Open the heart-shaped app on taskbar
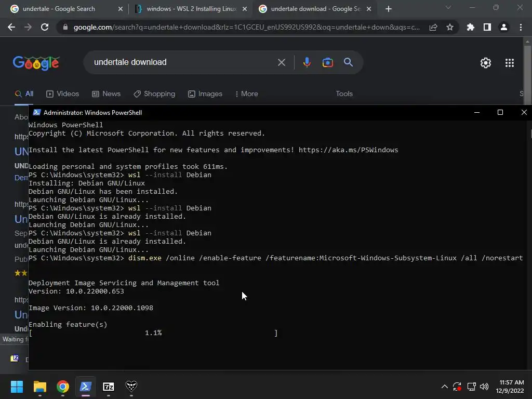 pyautogui.click(x=131, y=386)
